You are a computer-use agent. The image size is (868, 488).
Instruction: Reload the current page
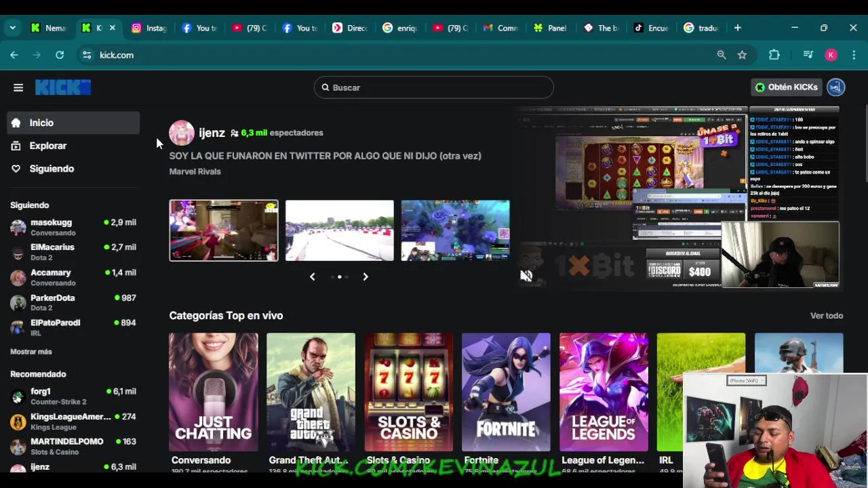[60, 55]
